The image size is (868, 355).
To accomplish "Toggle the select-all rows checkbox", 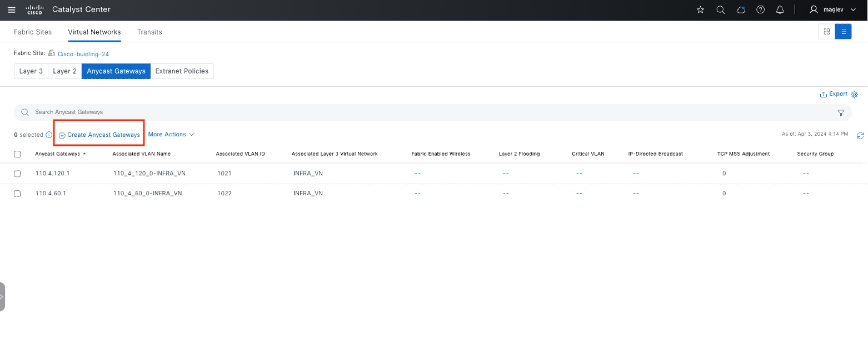I will (17, 154).
